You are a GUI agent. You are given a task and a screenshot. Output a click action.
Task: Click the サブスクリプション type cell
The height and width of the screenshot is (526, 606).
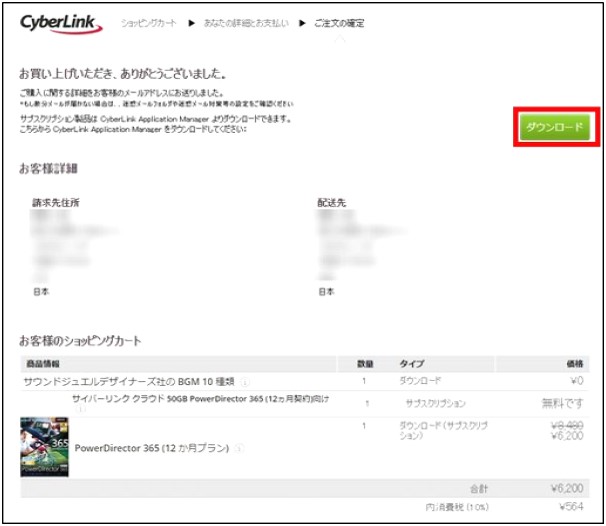pyautogui.click(x=436, y=403)
